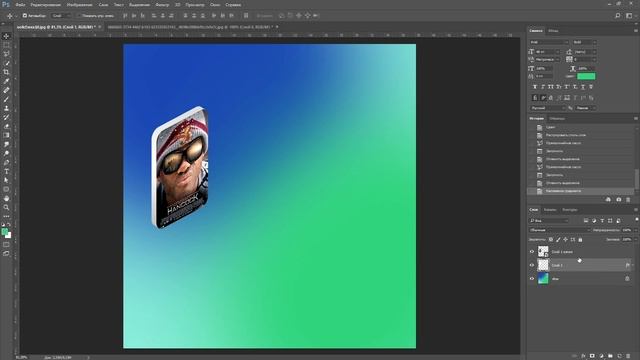Select the Healing Brush tool
Viewport: 640px width, 360px height.
(6, 90)
